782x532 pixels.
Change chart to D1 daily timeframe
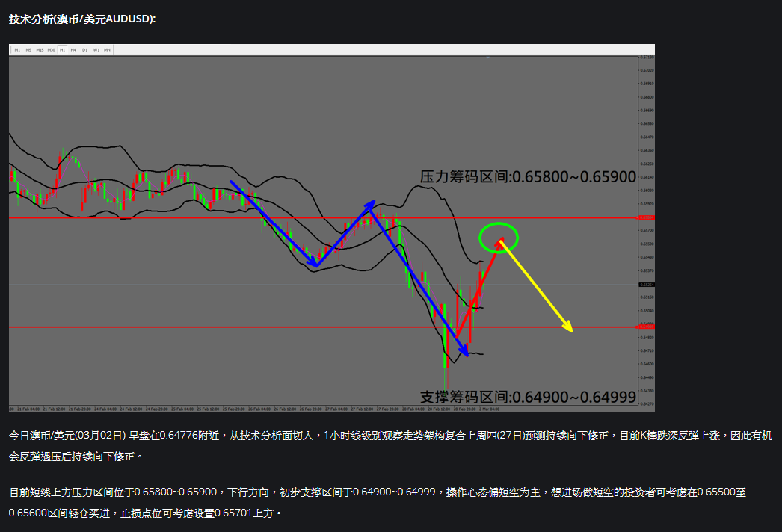click(84, 50)
